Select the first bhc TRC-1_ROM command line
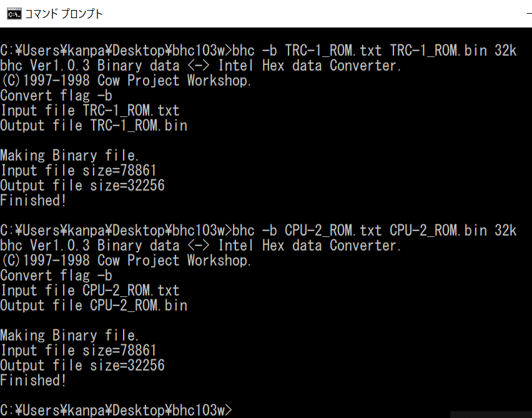 [x=250, y=50]
